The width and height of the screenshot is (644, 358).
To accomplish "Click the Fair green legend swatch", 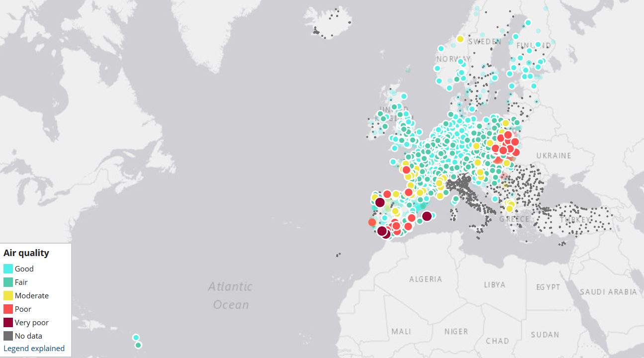I will (8, 282).
